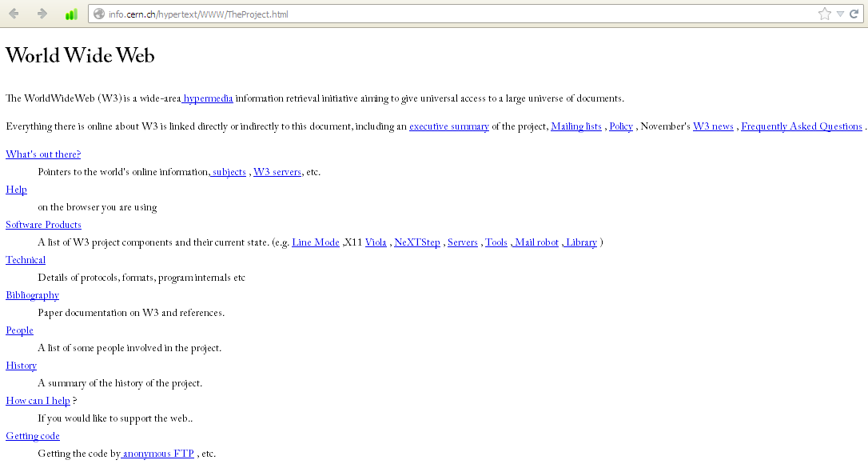Screen dimensions: 868x468
Task: Open the anonymous FTP link
Action: click(157, 454)
